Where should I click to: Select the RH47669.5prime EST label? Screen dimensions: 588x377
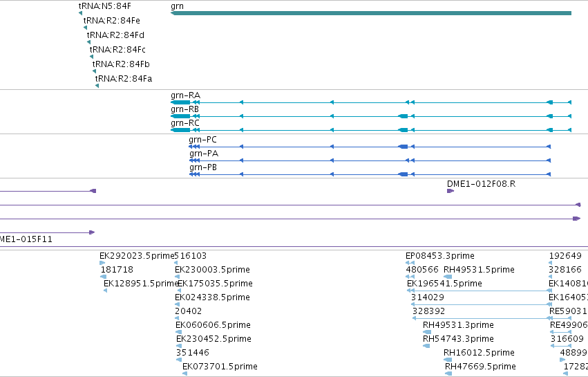pyautogui.click(x=480, y=367)
